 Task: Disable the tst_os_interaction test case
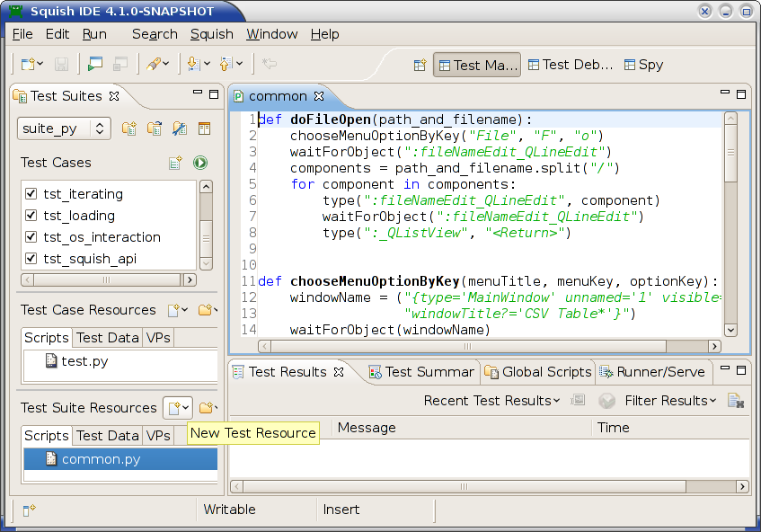pyautogui.click(x=31, y=237)
